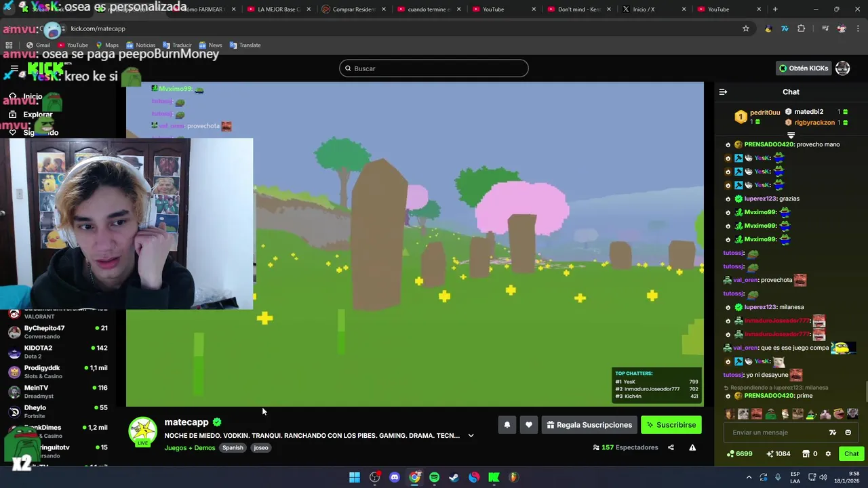Share the stream with the share icon
The image size is (868, 488).
tap(671, 447)
